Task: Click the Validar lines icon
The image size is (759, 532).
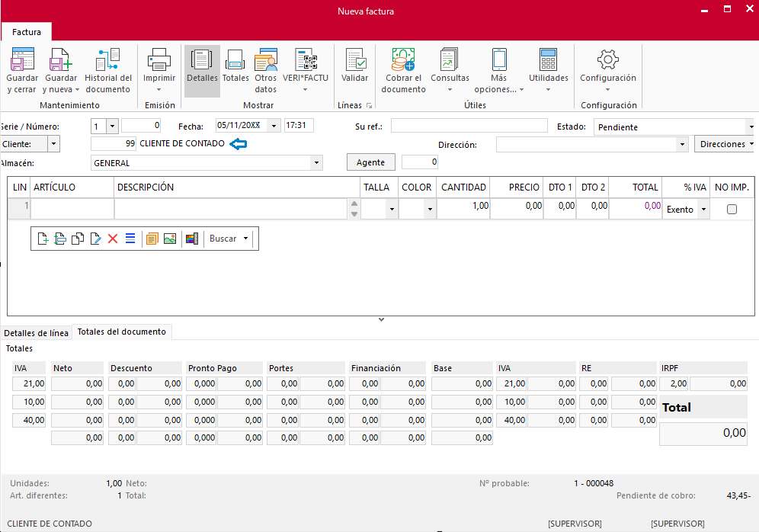Action: [x=355, y=60]
